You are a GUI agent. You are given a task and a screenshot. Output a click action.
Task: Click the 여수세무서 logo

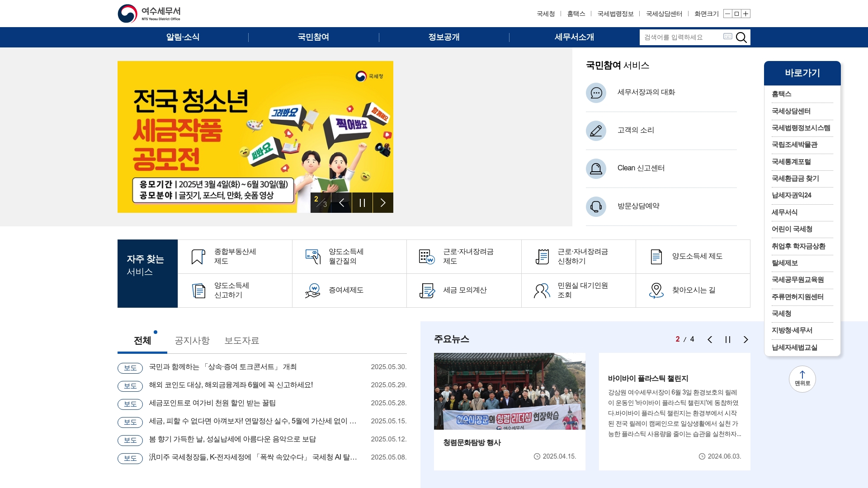tap(149, 14)
